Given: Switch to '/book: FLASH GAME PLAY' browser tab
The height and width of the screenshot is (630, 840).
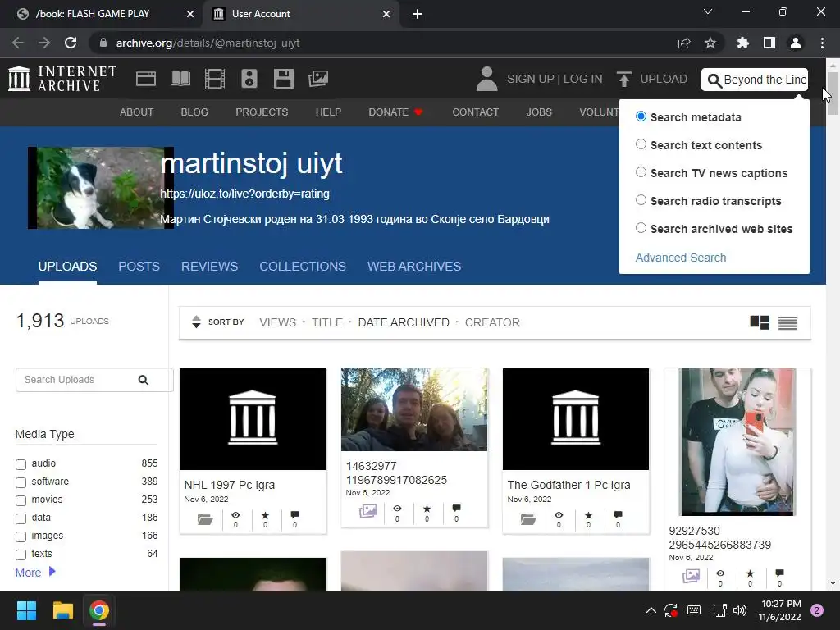Looking at the screenshot, I should (x=102, y=14).
